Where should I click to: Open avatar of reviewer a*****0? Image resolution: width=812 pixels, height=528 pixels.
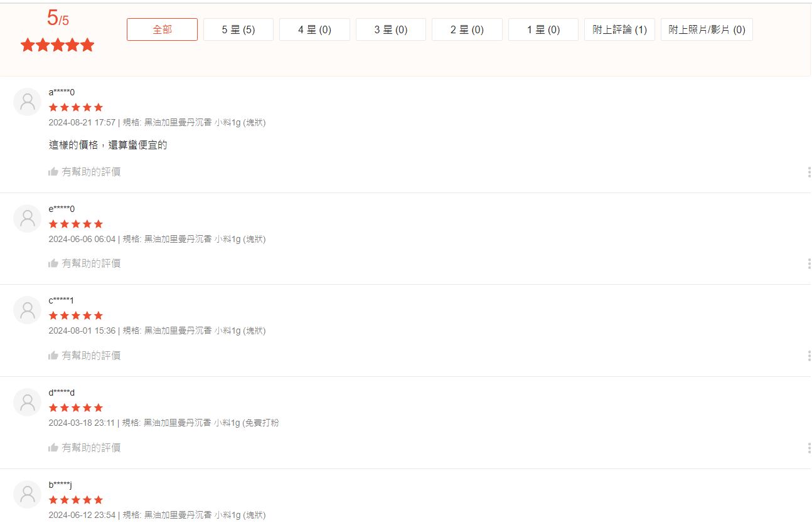point(27,102)
